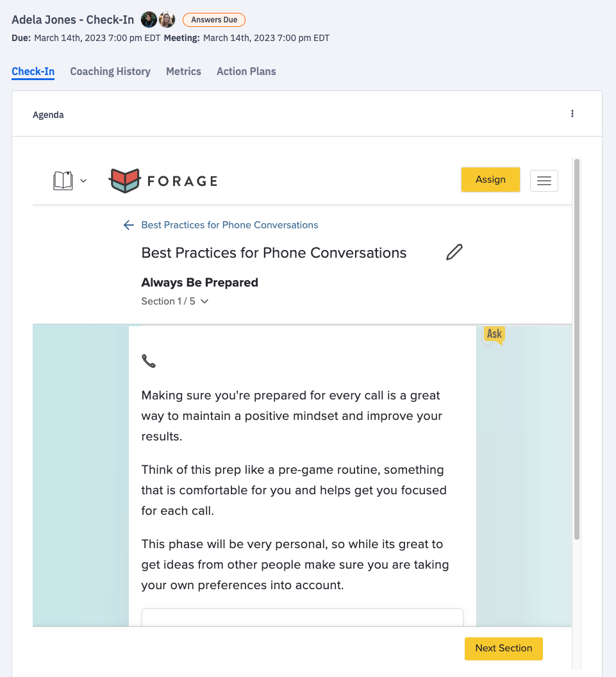Go to the Next Section

click(503, 648)
